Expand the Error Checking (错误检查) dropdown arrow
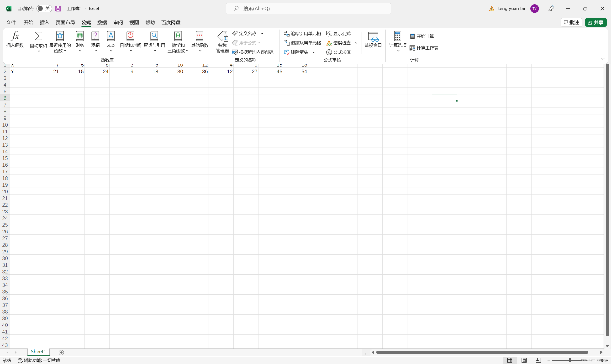Viewport: 611px width, 364px height. [356, 43]
